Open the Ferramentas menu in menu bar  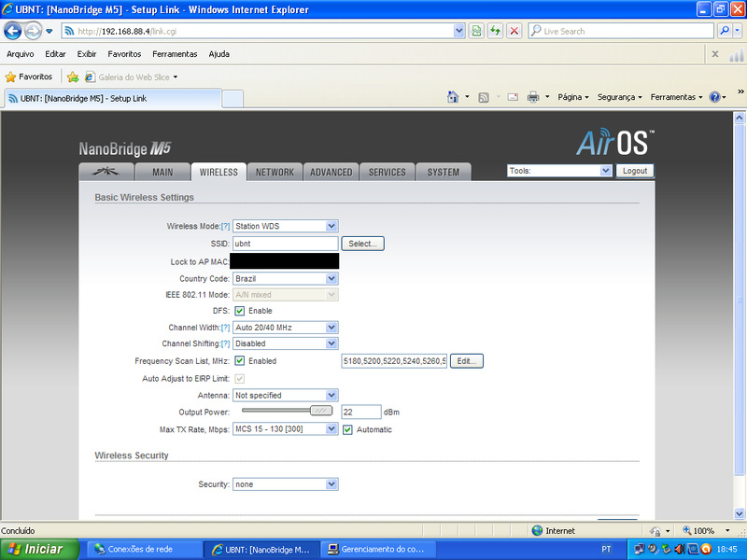click(175, 54)
